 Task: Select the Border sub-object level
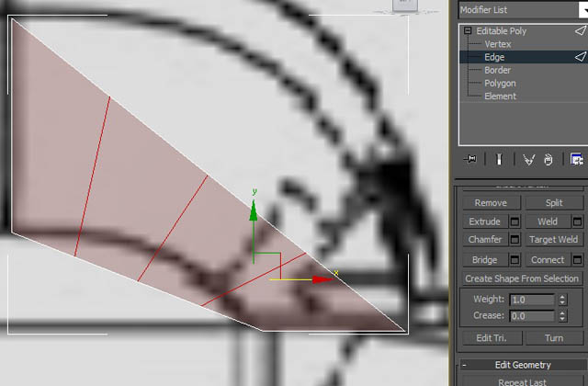pyautogui.click(x=497, y=70)
